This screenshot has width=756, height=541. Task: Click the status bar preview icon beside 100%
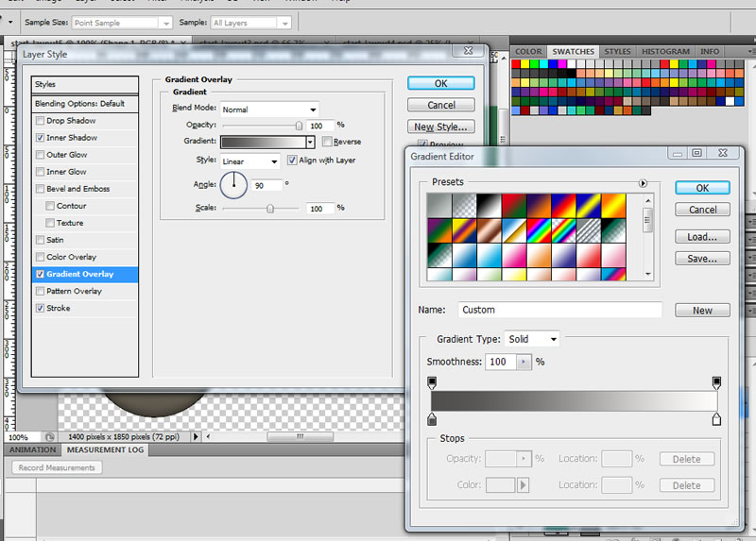point(49,437)
